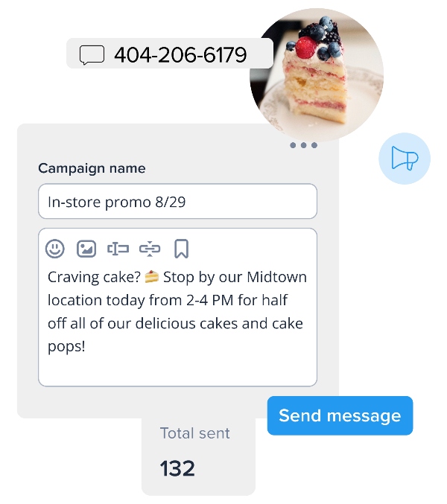Open saved templates bookmark icon
The height and width of the screenshot is (504, 447).
point(181,249)
